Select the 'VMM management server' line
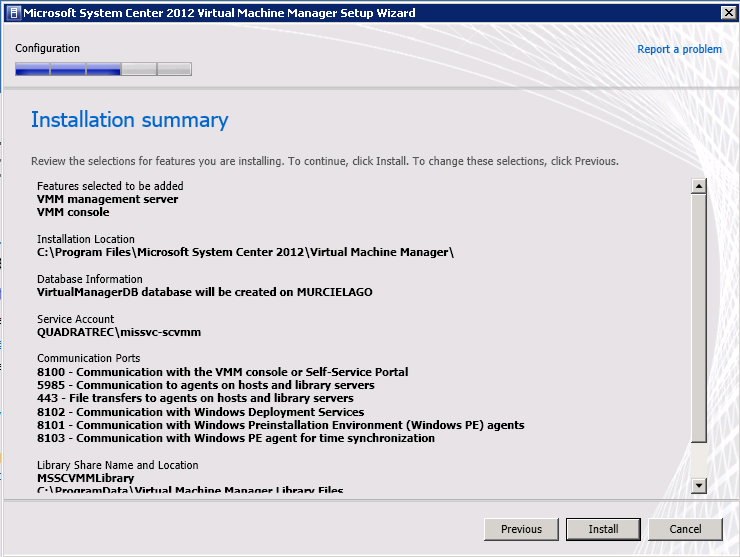The image size is (740, 557). pyautogui.click(x=108, y=199)
